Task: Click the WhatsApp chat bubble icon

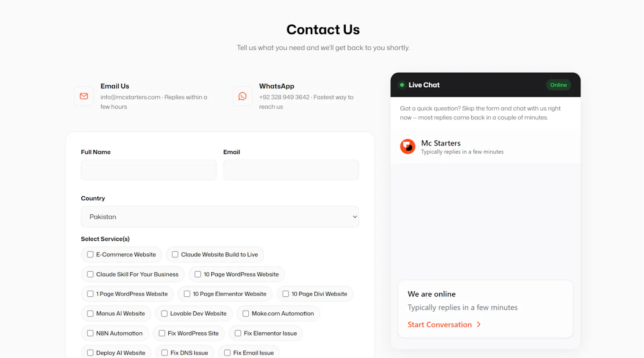Action: 242,96
